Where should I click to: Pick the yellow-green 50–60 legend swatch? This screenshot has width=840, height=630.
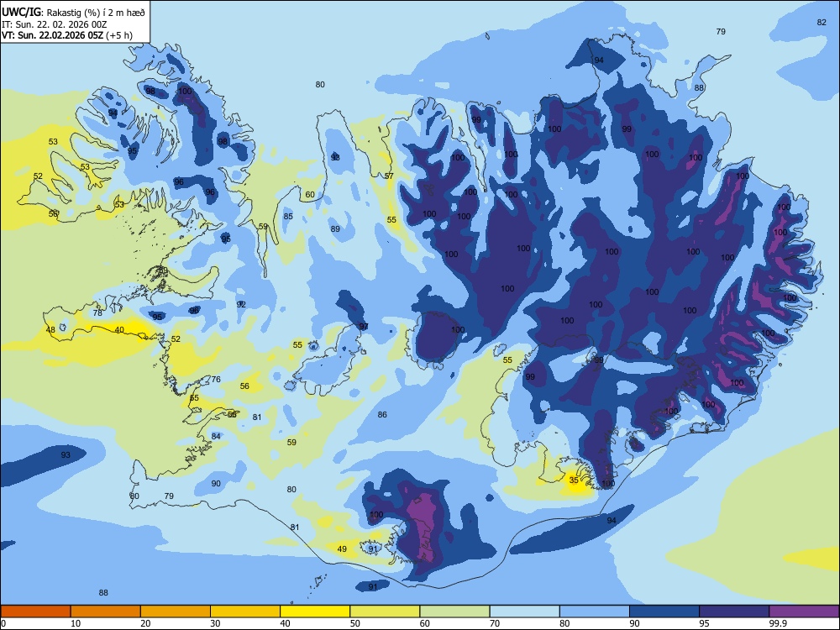pyautogui.click(x=385, y=612)
